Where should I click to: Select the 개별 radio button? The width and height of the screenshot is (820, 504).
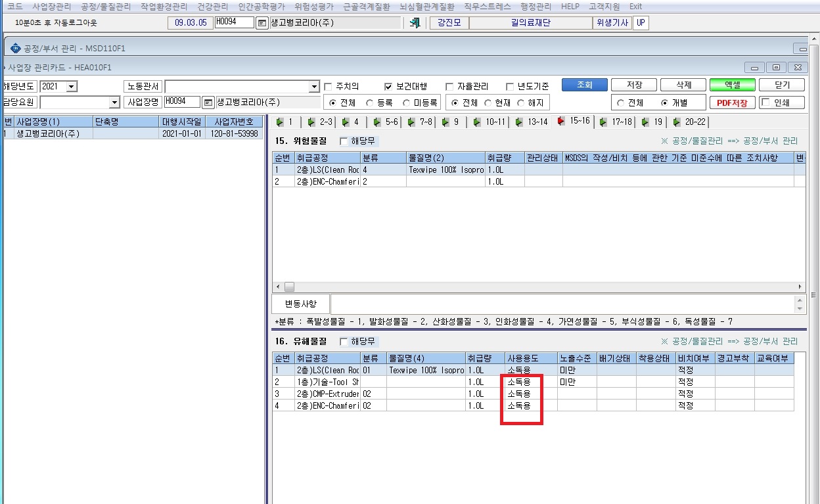pos(665,103)
